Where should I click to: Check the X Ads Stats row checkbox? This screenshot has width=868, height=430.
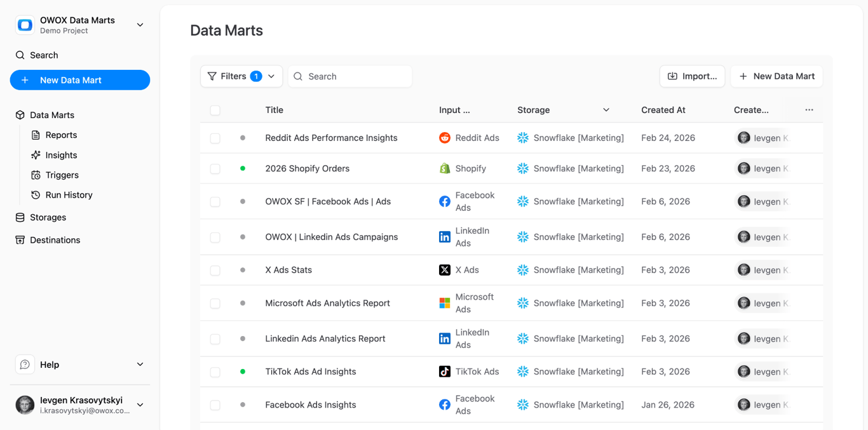tap(215, 271)
